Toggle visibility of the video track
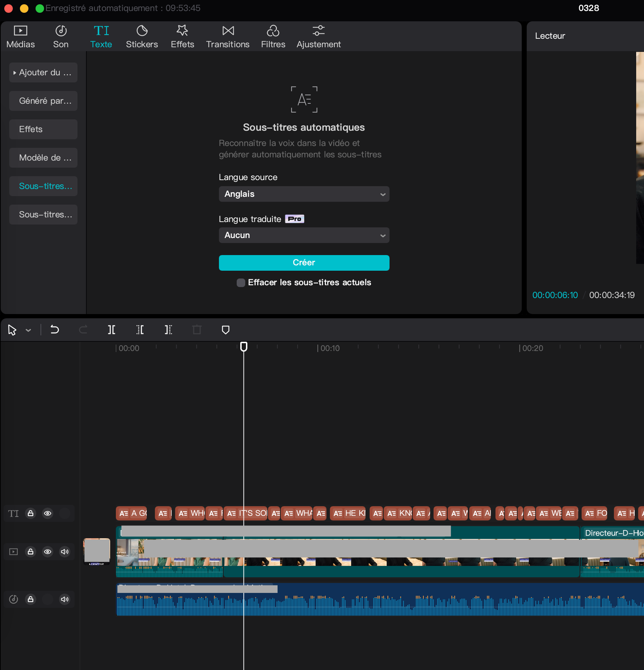644x670 pixels. tap(48, 552)
